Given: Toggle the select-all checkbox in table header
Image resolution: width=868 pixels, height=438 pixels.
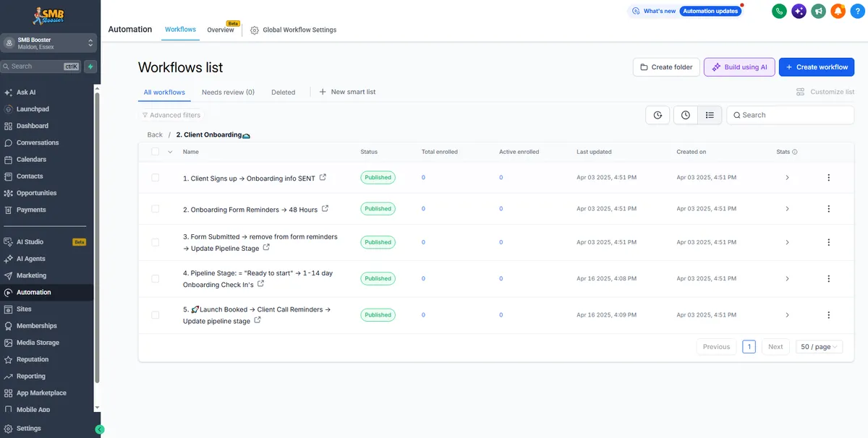Looking at the screenshot, I should click(156, 152).
